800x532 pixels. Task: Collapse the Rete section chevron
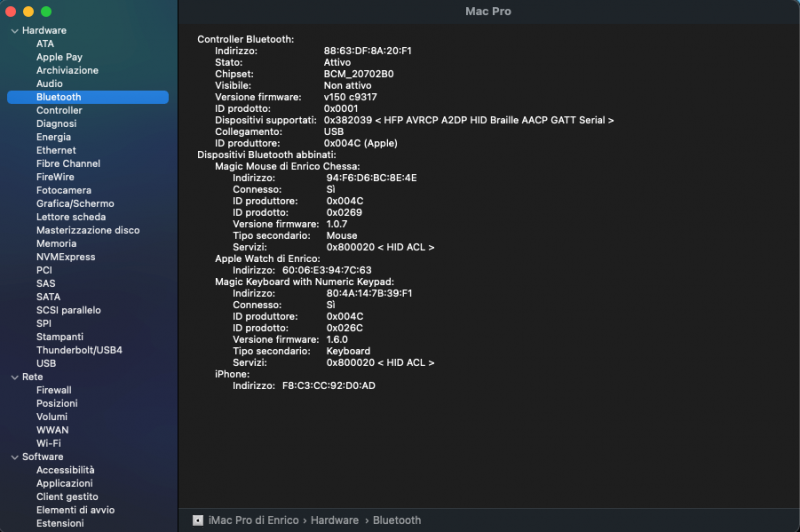[x=14, y=377]
